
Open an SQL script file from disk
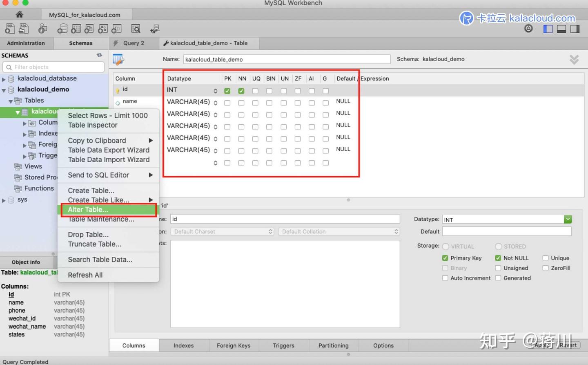pos(24,28)
